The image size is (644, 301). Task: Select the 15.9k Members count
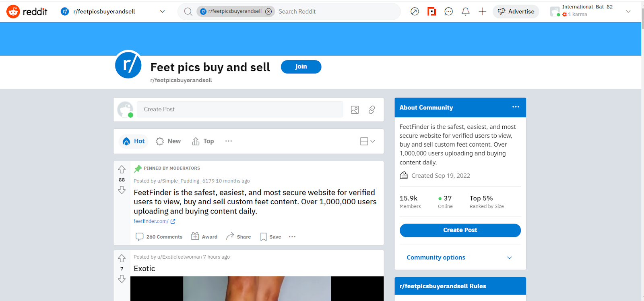410,202
